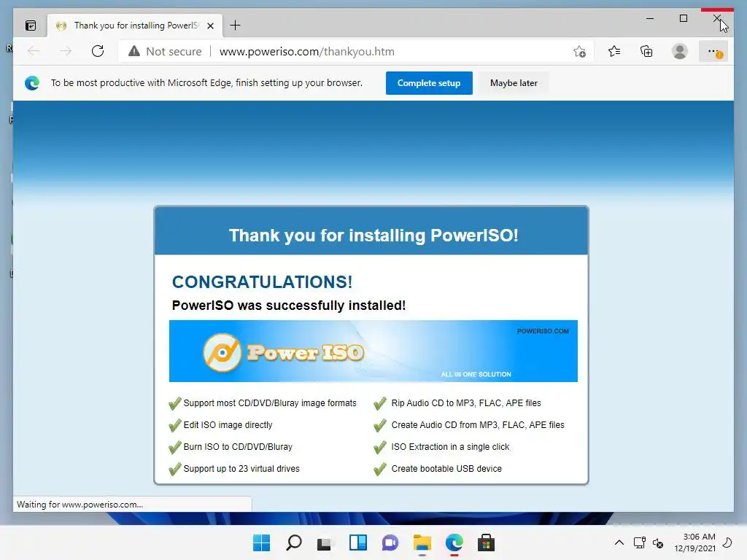Click 'Create Audio CD from MP3, FLAC, APE files'
The image size is (747, 560).
(477, 425)
